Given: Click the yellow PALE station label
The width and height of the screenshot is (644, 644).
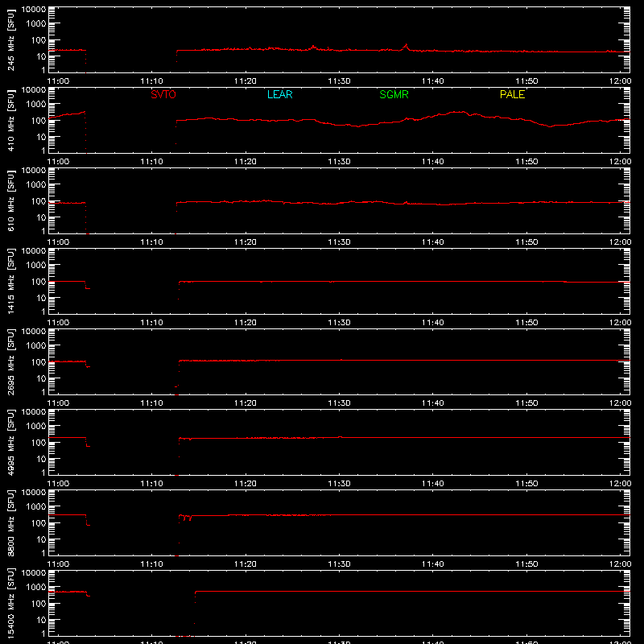Looking at the screenshot, I should click(x=512, y=94).
